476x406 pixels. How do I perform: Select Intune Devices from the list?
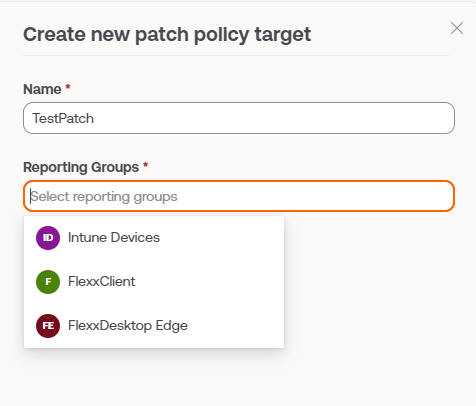154,238
